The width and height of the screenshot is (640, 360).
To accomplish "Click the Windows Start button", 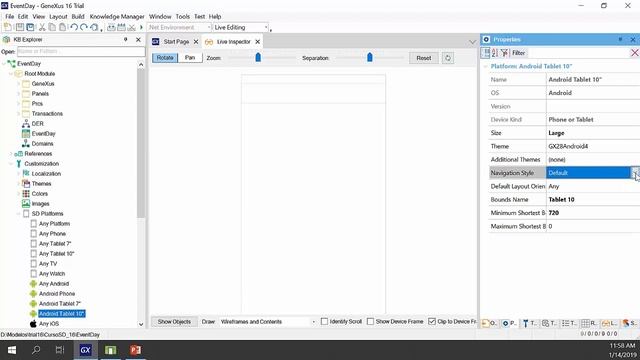I will pyautogui.click(x=12, y=350).
